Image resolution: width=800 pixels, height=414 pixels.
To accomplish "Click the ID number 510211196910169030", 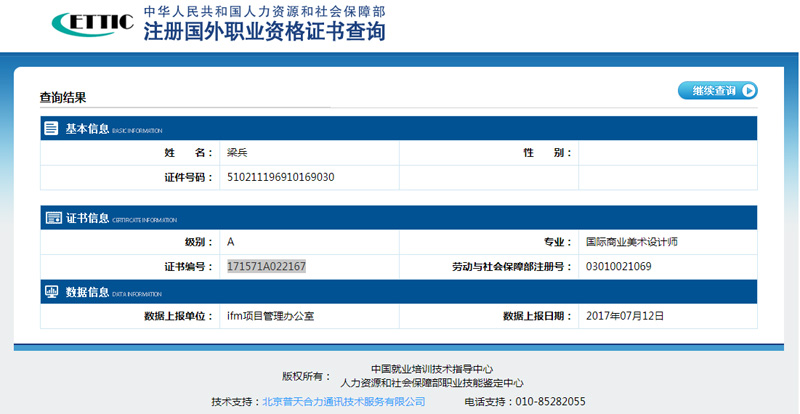I will pyautogui.click(x=281, y=177).
